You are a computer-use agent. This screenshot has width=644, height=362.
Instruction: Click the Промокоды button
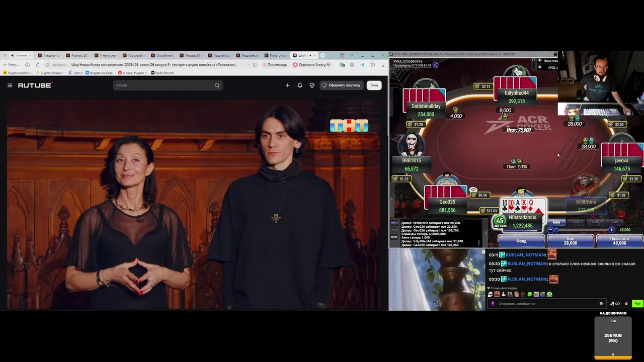(275, 65)
